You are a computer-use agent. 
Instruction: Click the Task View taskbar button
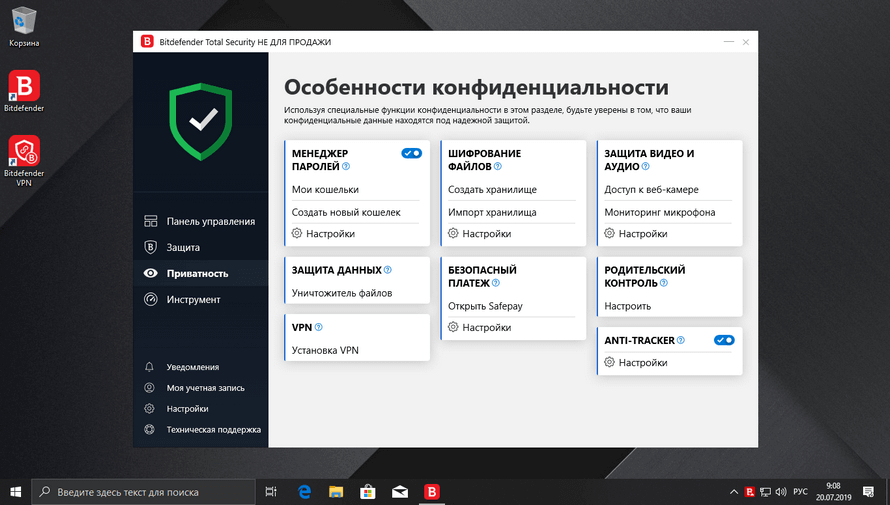pyautogui.click(x=271, y=492)
